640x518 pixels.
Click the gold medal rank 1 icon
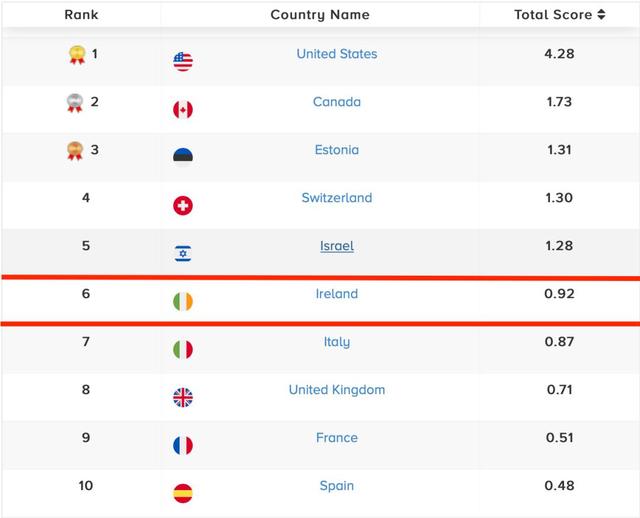coord(76,55)
